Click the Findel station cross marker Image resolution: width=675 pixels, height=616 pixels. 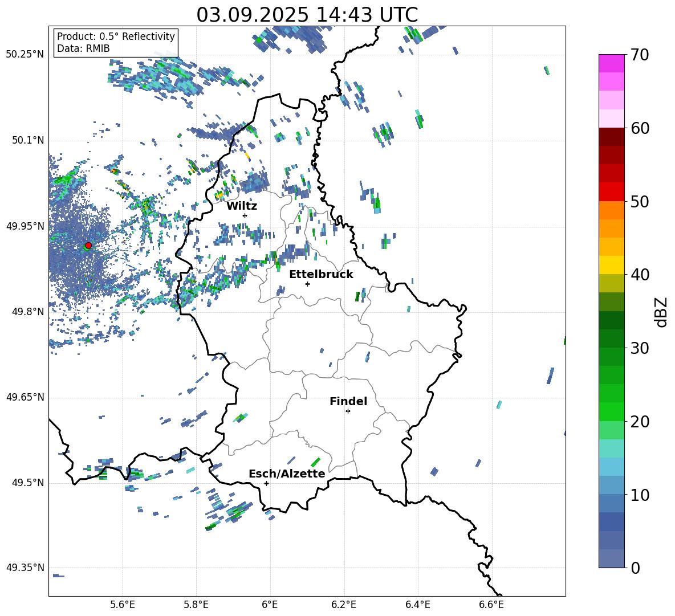click(x=348, y=411)
